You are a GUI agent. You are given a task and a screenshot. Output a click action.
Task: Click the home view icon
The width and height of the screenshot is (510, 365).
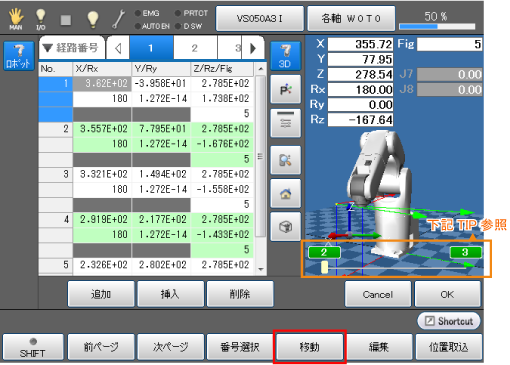pos(285,193)
